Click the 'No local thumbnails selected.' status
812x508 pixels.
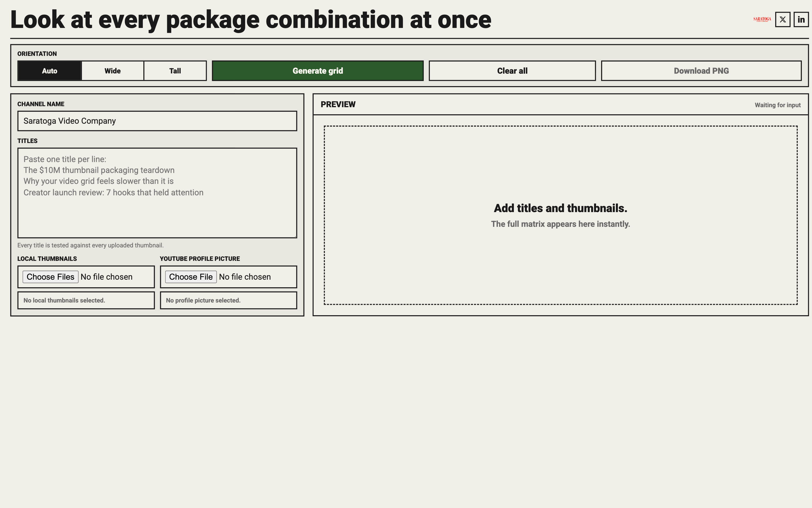[86, 300]
